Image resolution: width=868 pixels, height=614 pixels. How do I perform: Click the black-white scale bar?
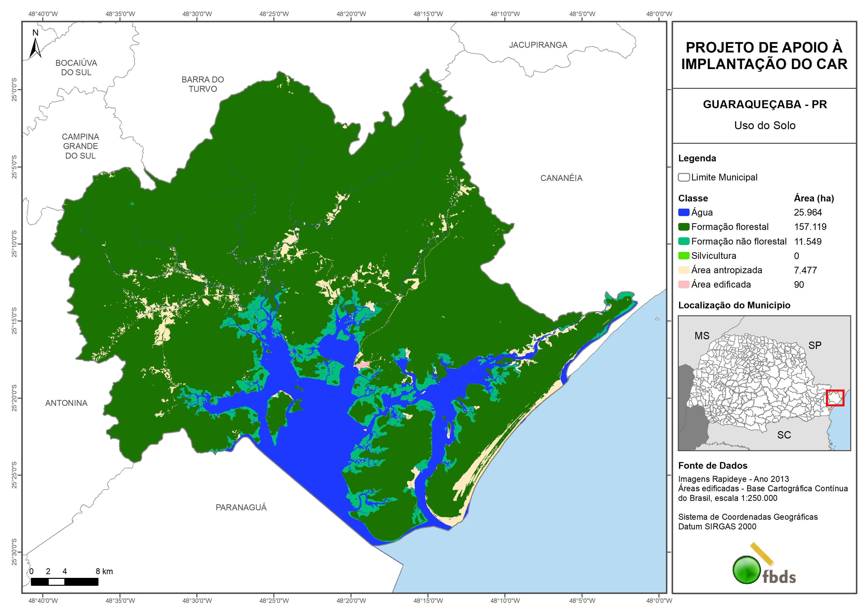point(64,582)
